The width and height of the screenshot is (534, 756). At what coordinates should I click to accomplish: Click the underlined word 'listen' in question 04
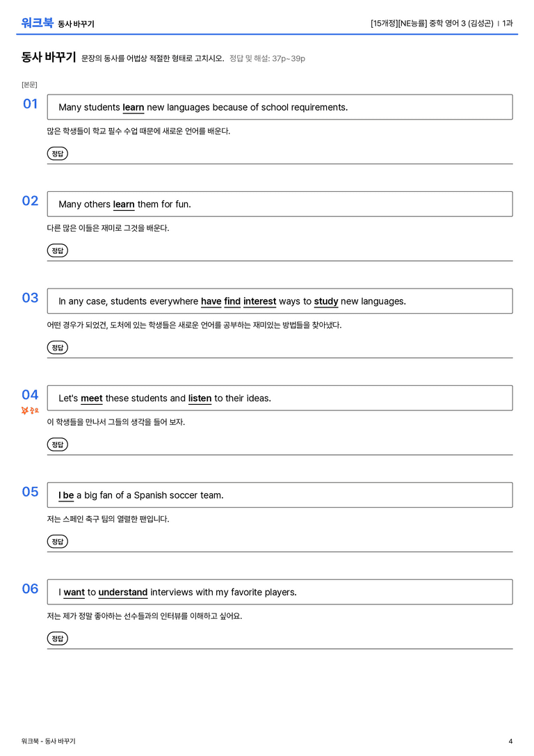tap(200, 399)
